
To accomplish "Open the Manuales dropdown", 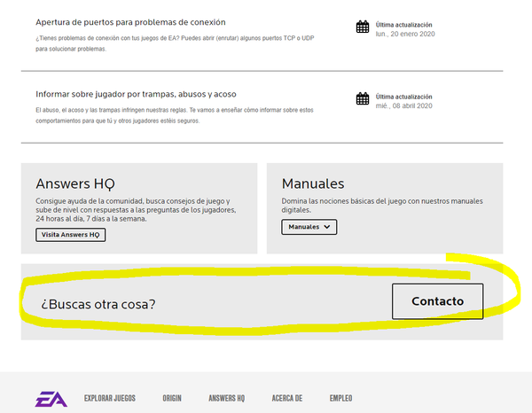I will 309,227.
